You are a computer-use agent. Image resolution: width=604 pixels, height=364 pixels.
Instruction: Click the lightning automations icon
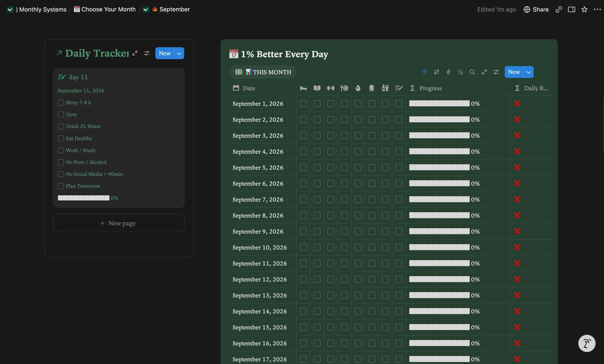pos(448,72)
